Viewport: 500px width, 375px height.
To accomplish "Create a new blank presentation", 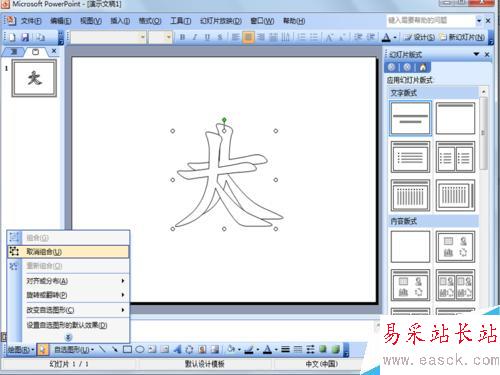I will pos(12,37).
